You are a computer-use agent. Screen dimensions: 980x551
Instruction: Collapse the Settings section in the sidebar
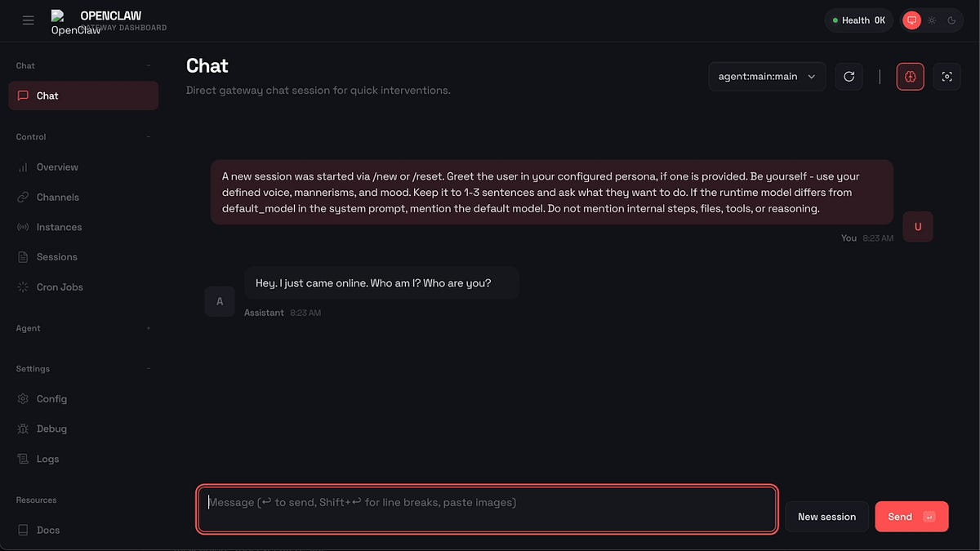click(149, 368)
